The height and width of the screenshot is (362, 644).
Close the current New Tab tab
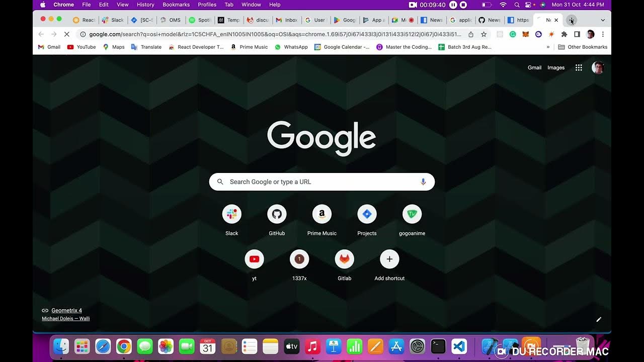pyautogui.click(x=556, y=20)
